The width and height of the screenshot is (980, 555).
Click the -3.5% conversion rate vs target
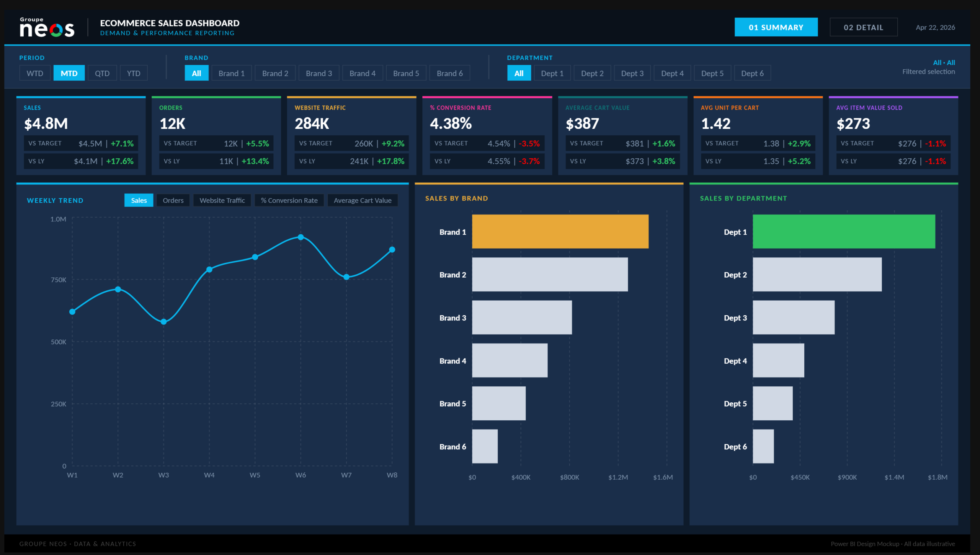[529, 143]
